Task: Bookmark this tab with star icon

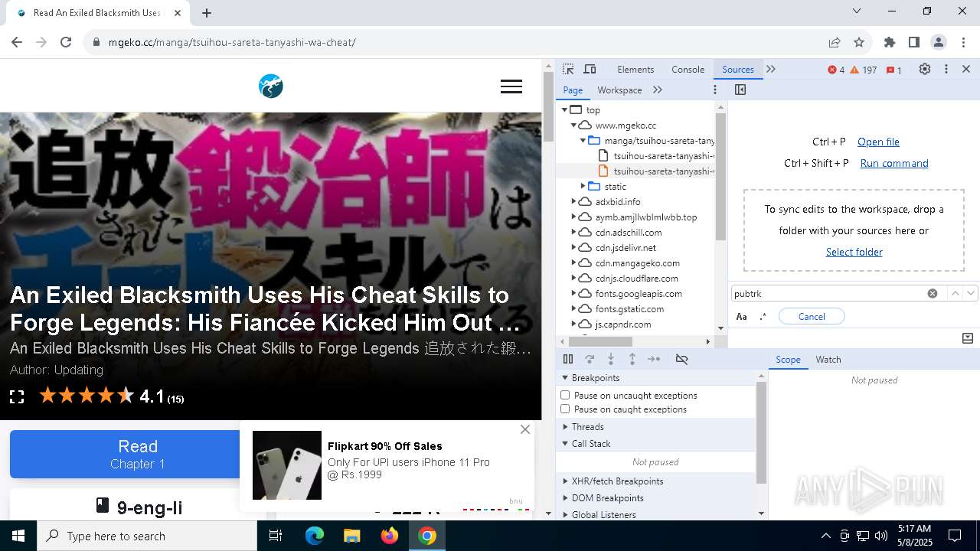Action: tap(859, 42)
